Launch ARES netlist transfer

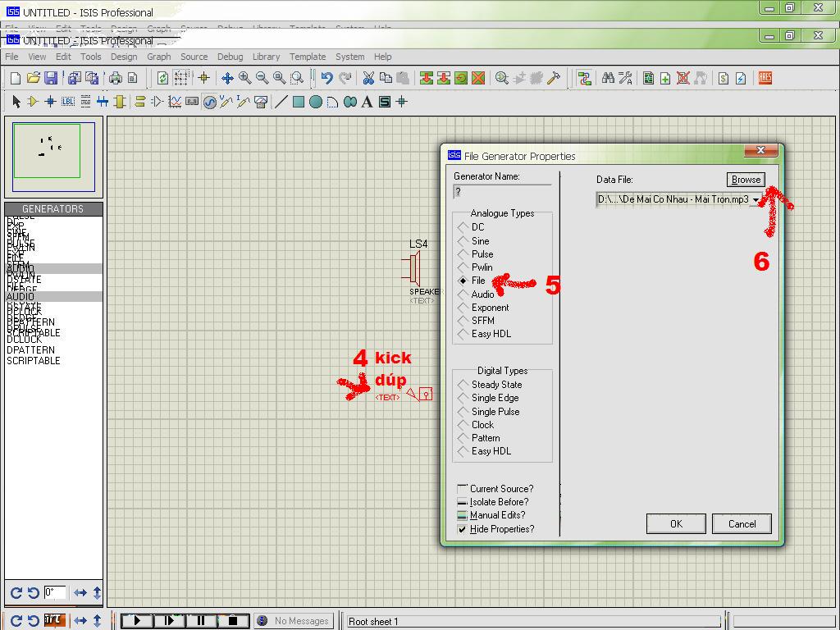click(765, 78)
